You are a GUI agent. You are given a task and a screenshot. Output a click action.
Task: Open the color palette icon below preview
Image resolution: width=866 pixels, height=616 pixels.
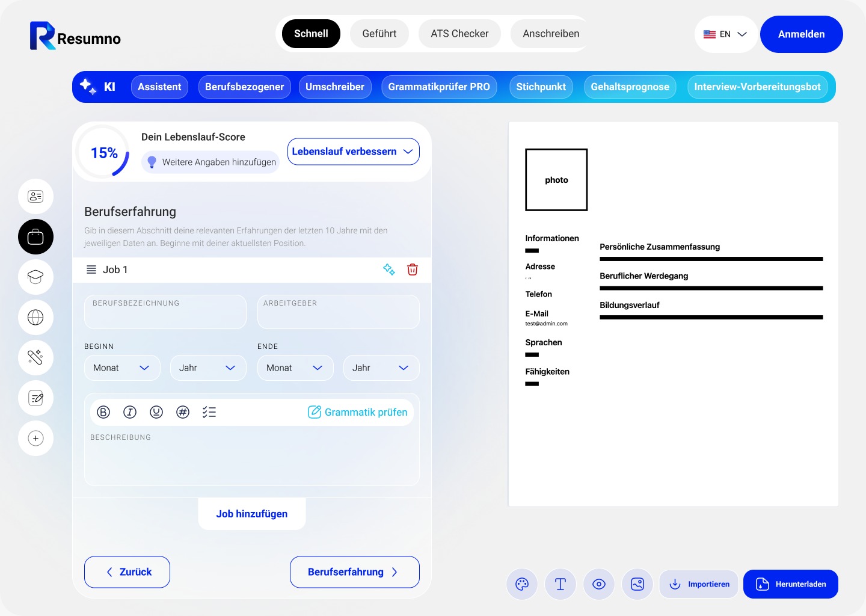522,584
